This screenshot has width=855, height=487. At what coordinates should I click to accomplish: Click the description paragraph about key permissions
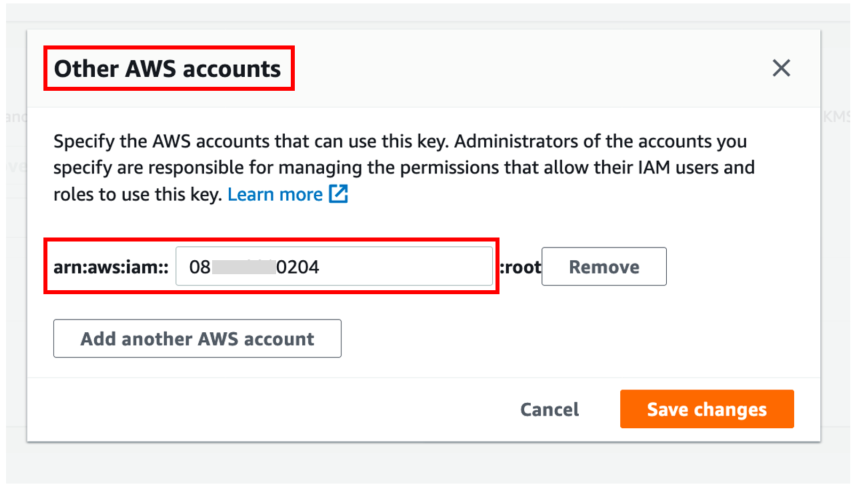(x=404, y=167)
